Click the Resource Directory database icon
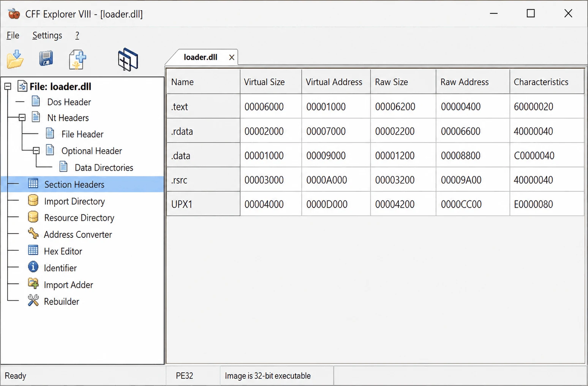This screenshot has width=588, height=386. 33,217
